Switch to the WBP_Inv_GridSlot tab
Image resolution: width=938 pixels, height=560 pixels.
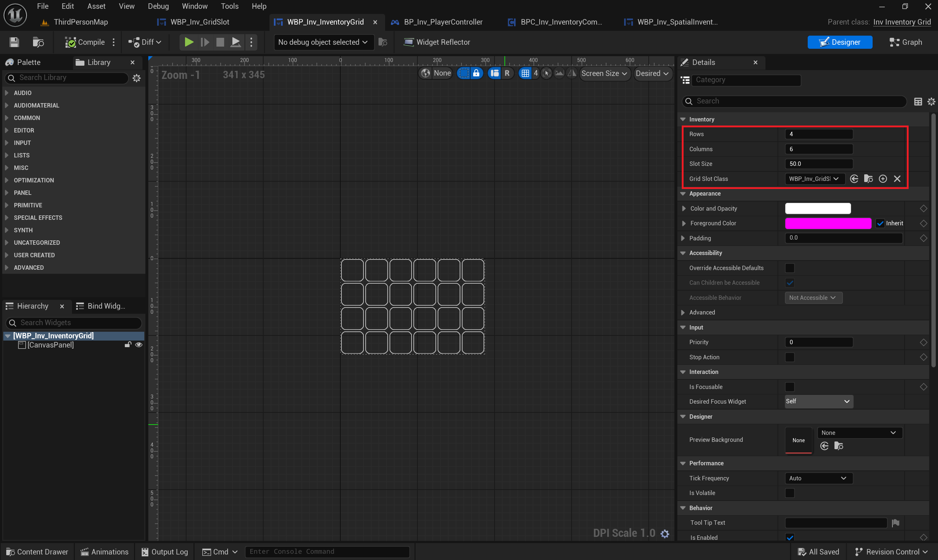coord(199,22)
